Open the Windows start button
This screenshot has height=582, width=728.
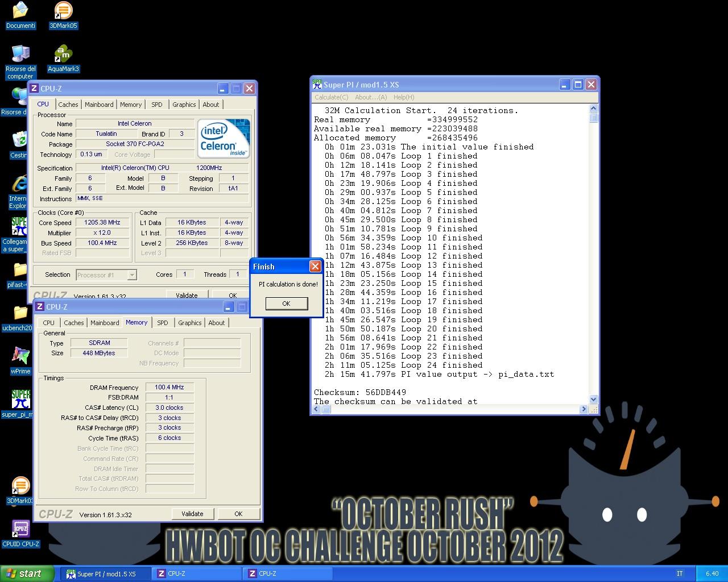tap(27, 573)
